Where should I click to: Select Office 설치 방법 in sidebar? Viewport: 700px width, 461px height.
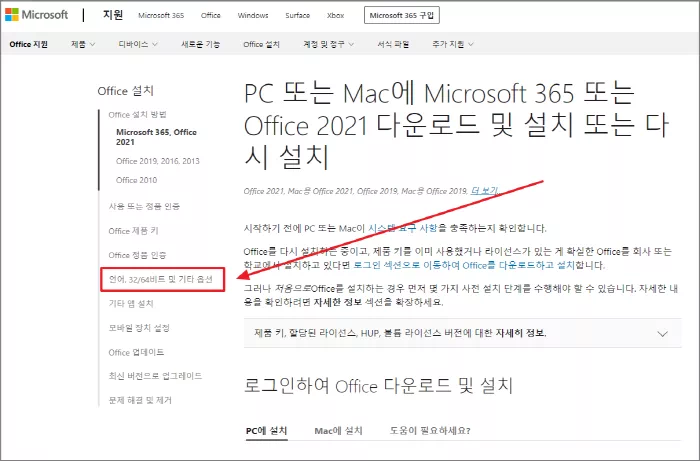click(x=138, y=115)
